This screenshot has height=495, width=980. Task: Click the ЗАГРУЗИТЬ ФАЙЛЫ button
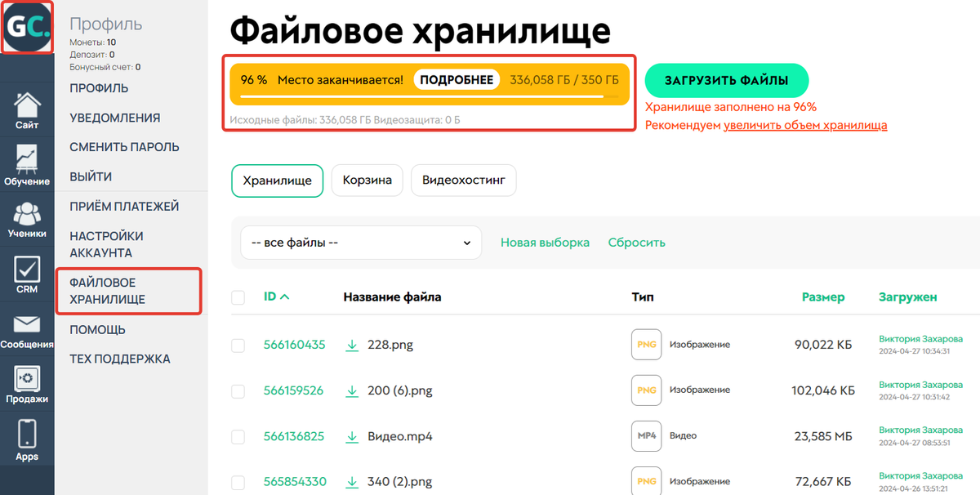tap(727, 80)
